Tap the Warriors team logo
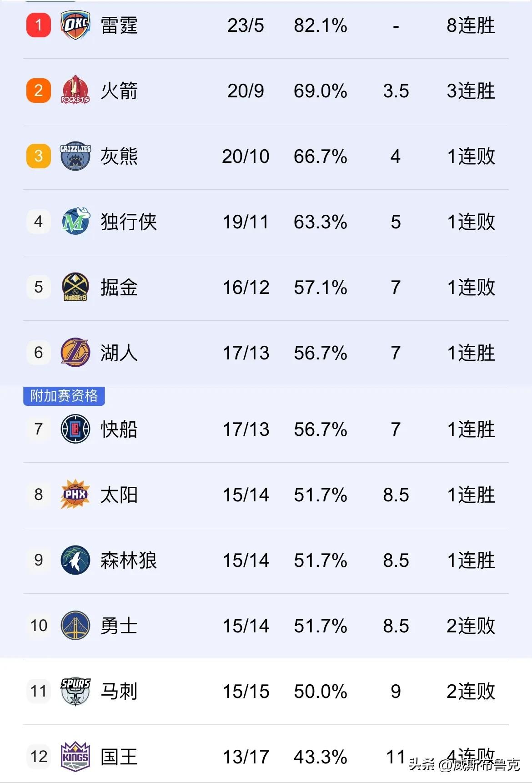The width and height of the screenshot is (532, 783). pyautogui.click(x=75, y=626)
